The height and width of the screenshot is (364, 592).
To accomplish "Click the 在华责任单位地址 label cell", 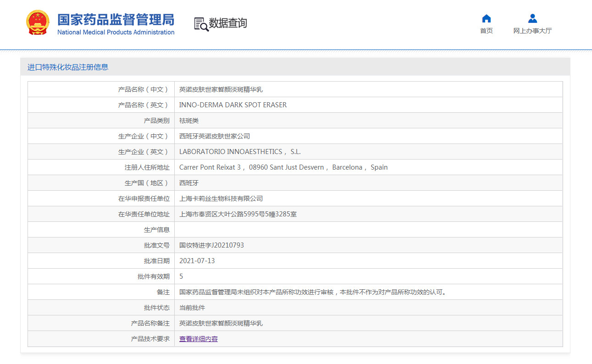I will (101, 214).
